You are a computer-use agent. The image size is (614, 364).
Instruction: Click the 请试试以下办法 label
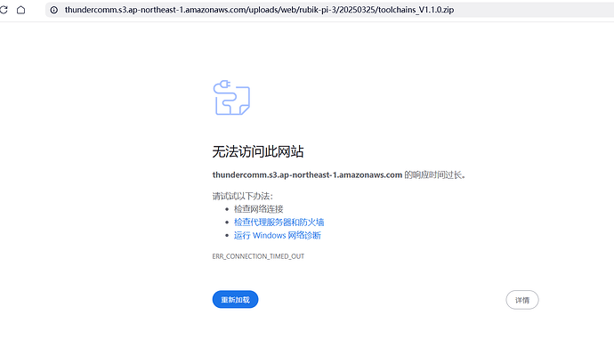(x=242, y=195)
